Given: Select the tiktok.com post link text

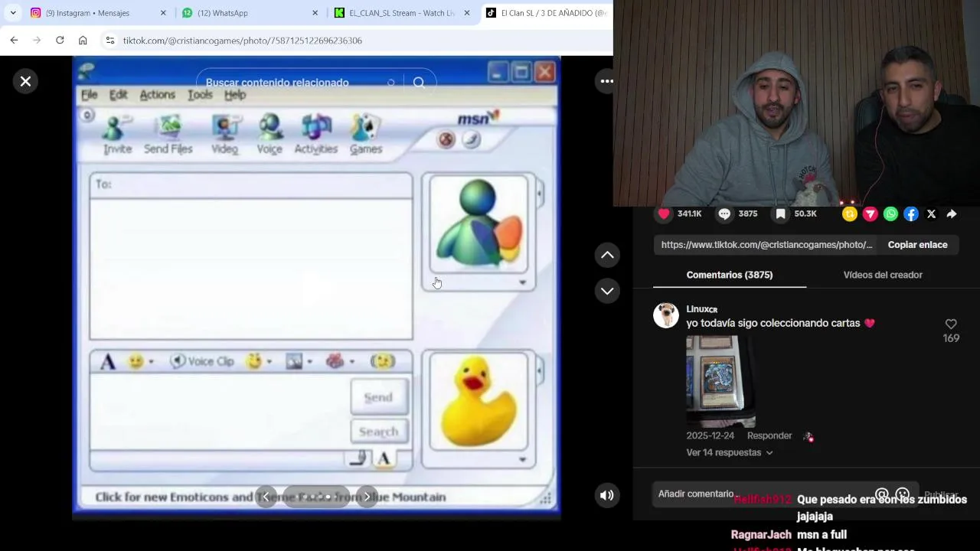Looking at the screenshot, I should [x=766, y=245].
